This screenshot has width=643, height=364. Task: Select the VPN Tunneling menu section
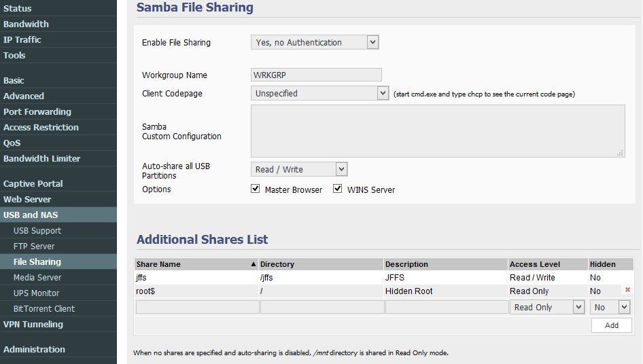click(33, 324)
